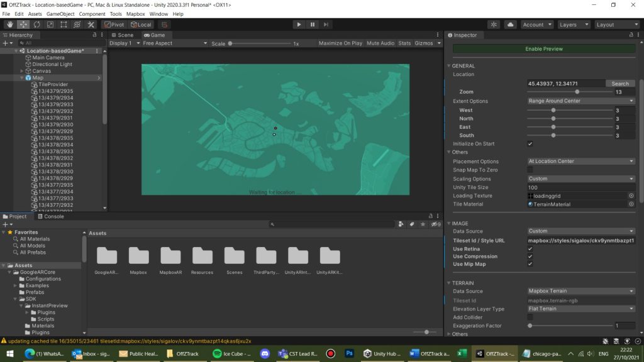Toggle Local handle rotation mode
The width and height of the screenshot is (644, 362).
141,25
